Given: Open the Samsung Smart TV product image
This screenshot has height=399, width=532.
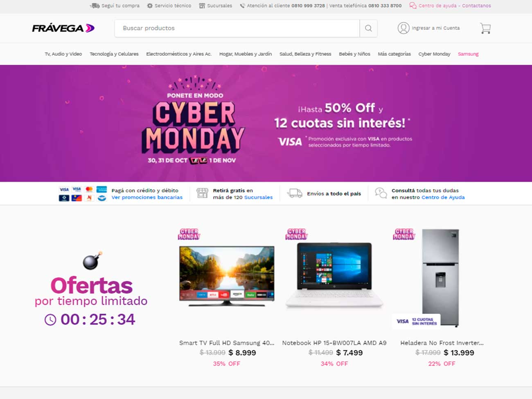Looking at the screenshot, I should (x=227, y=276).
